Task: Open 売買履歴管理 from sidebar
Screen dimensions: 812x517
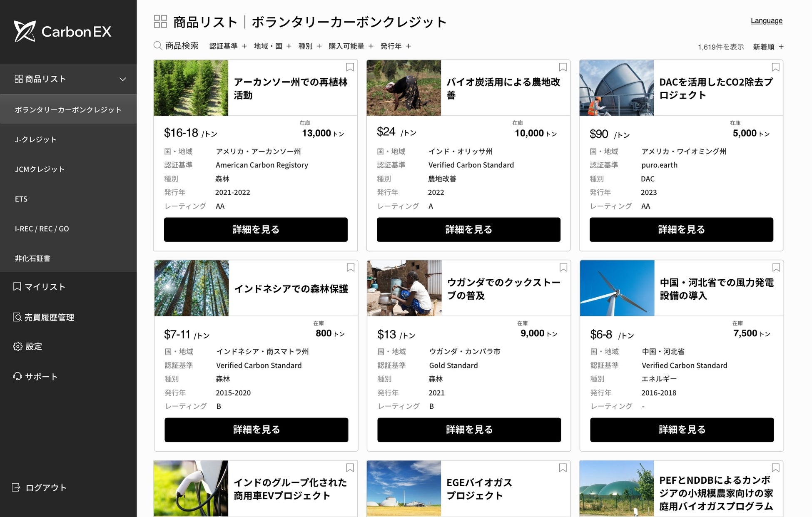Action: (44, 317)
